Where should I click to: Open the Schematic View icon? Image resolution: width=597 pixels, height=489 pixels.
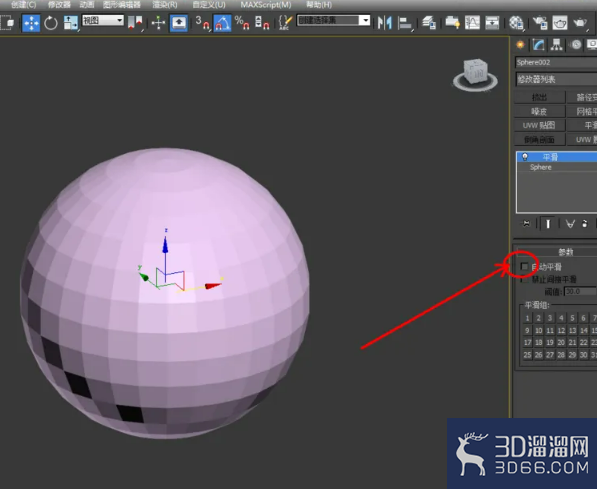pyautogui.click(x=492, y=23)
